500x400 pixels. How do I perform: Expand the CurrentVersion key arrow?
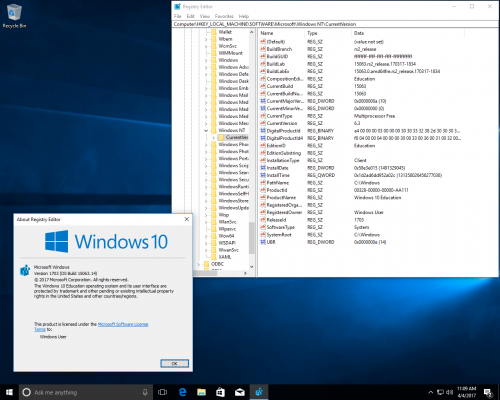(213, 137)
